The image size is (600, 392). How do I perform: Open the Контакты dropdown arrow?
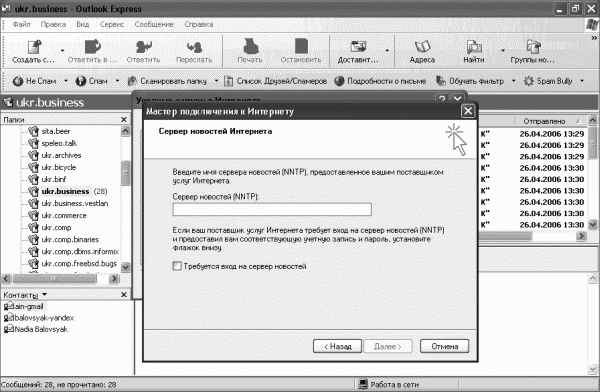pyautogui.click(x=44, y=294)
